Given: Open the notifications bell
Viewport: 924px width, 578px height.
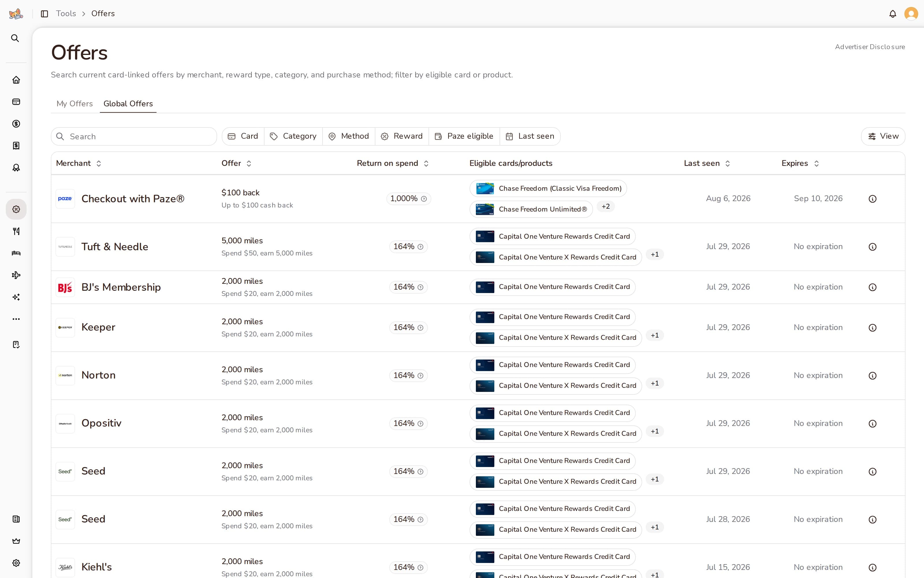Looking at the screenshot, I should (x=893, y=14).
